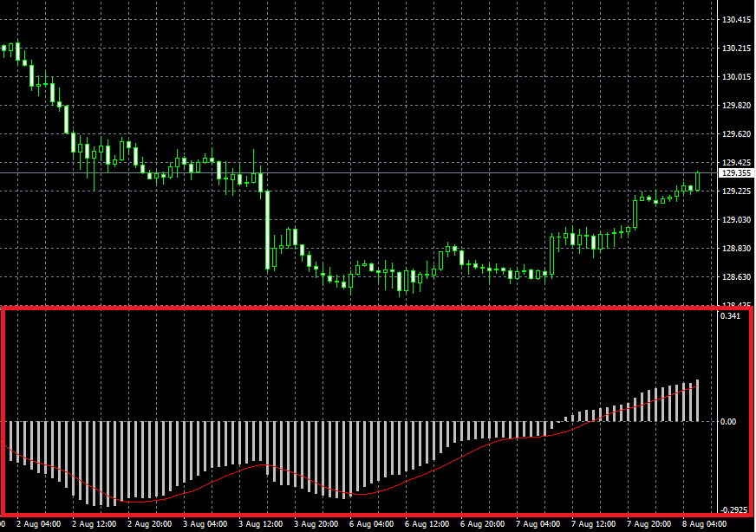Click the 3 Aug 12:00 time label
The height and width of the screenshot is (532, 756).
coord(260,524)
